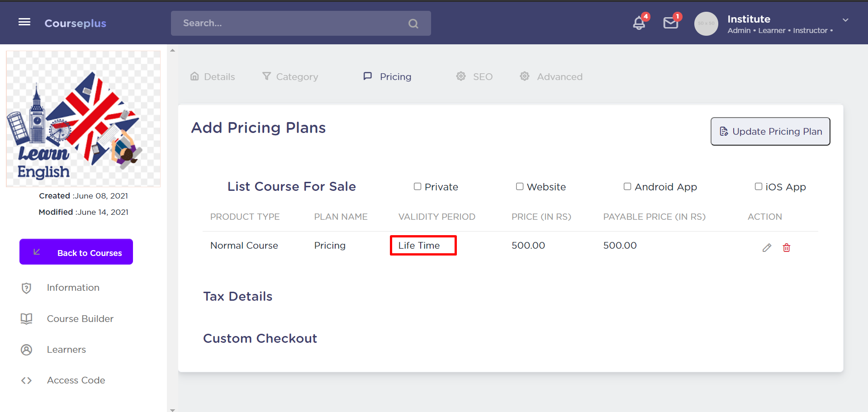Check the Android App option
868x412 pixels.
click(x=627, y=186)
